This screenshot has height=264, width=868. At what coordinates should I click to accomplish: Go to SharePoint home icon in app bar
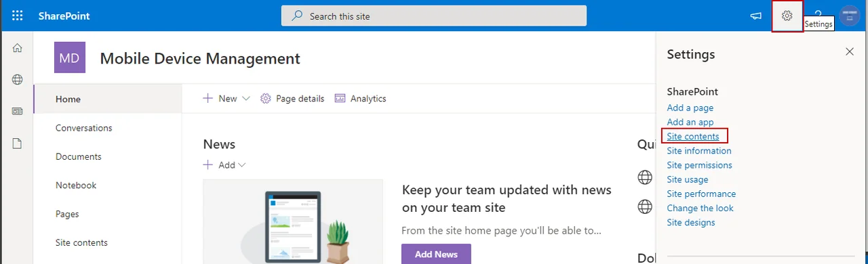[18, 48]
